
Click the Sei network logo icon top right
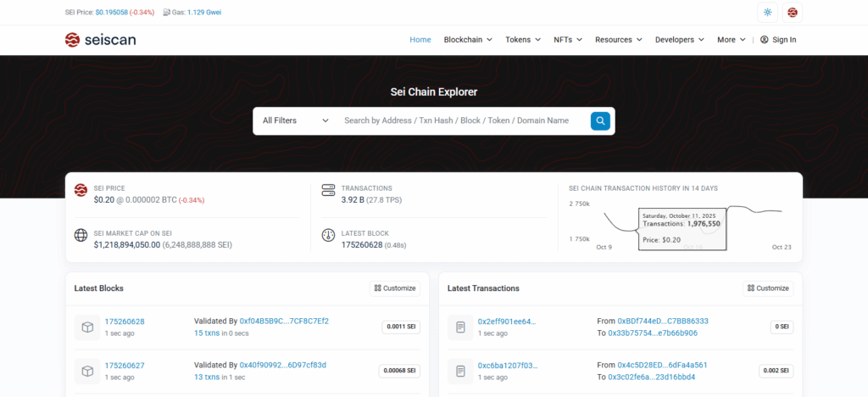(793, 13)
